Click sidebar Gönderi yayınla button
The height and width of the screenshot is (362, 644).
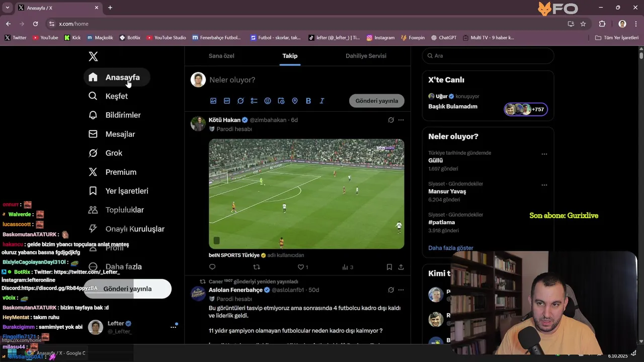(x=127, y=289)
